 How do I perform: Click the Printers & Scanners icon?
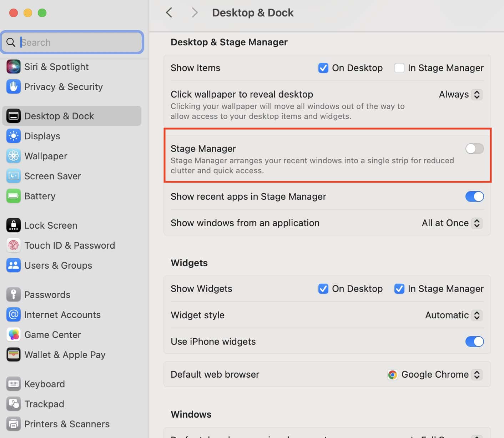click(13, 424)
